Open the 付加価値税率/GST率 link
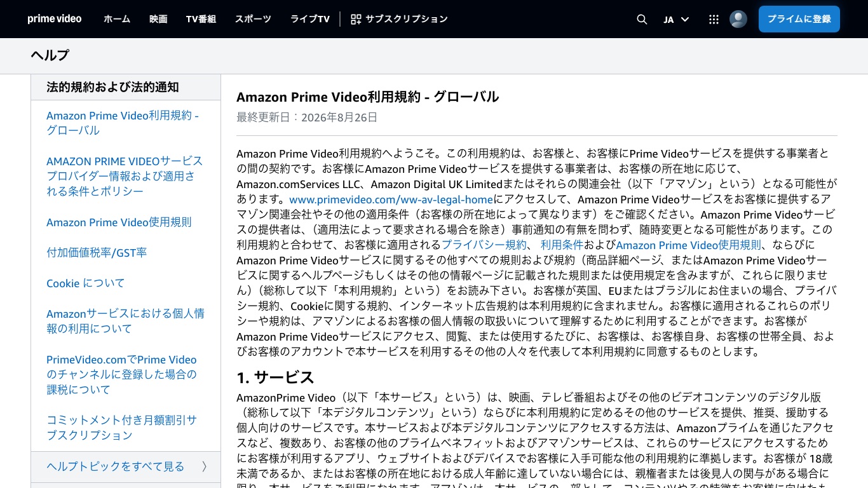 (x=97, y=253)
